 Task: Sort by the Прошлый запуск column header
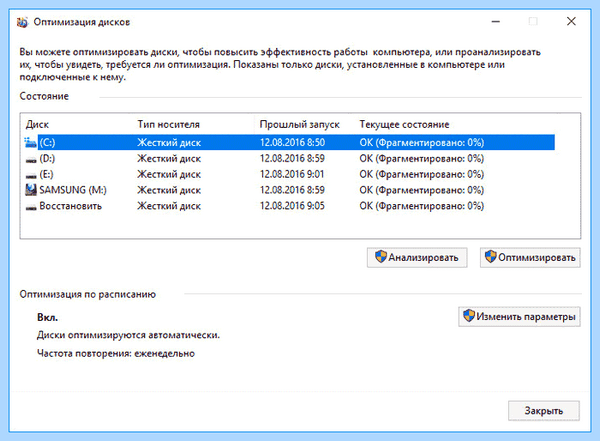pyautogui.click(x=300, y=124)
